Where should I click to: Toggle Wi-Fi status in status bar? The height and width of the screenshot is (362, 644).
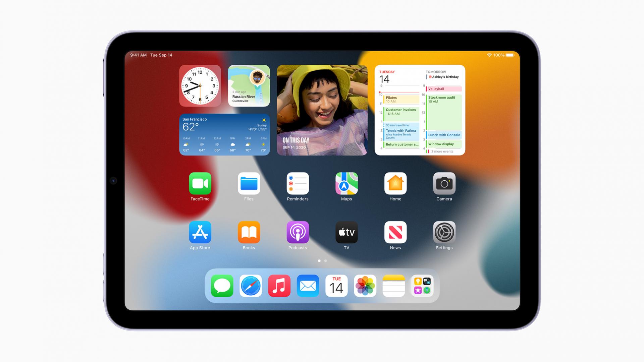pyautogui.click(x=487, y=55)
